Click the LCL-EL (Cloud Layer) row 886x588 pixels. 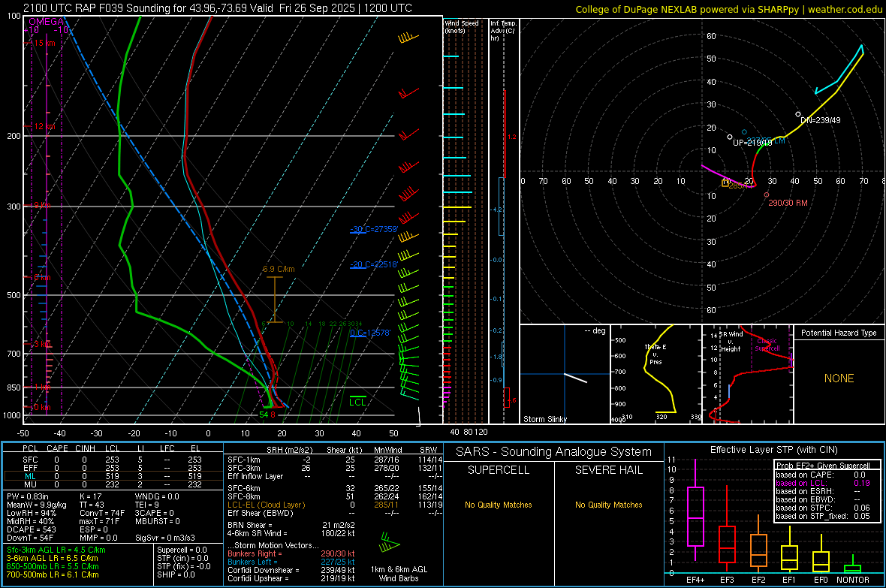(x=335, y=505)
